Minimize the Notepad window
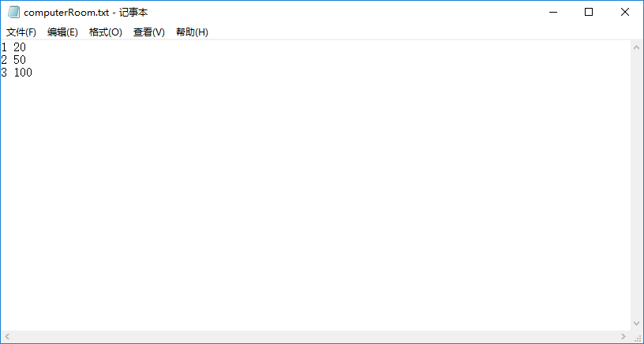 pyautogui.click(x=552, y=13)
